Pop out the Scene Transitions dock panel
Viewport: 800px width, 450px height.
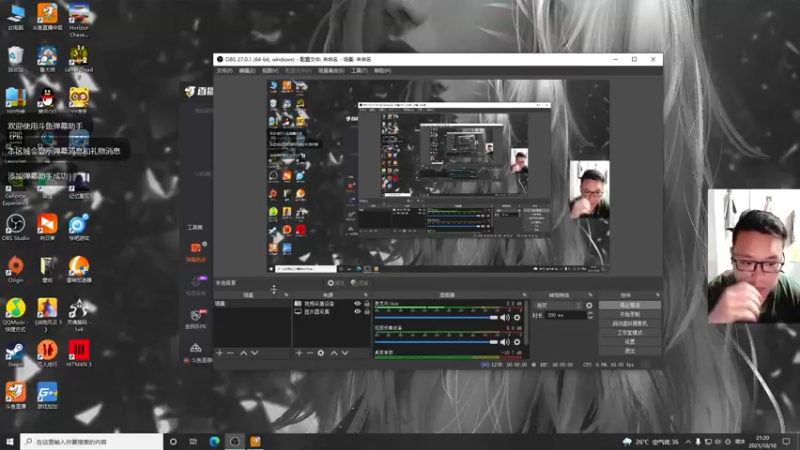coord(590,295)
